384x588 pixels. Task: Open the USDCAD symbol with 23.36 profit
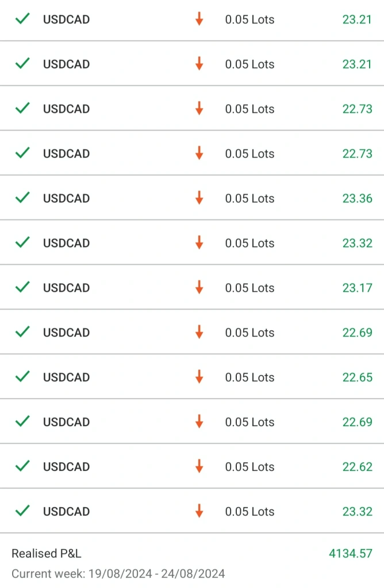(x=66, y=198)
